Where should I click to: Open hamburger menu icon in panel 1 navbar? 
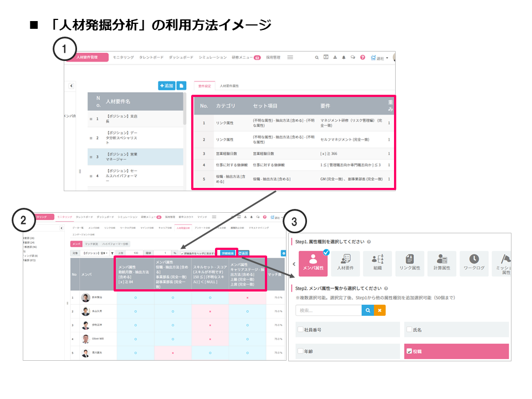point(290,57)
